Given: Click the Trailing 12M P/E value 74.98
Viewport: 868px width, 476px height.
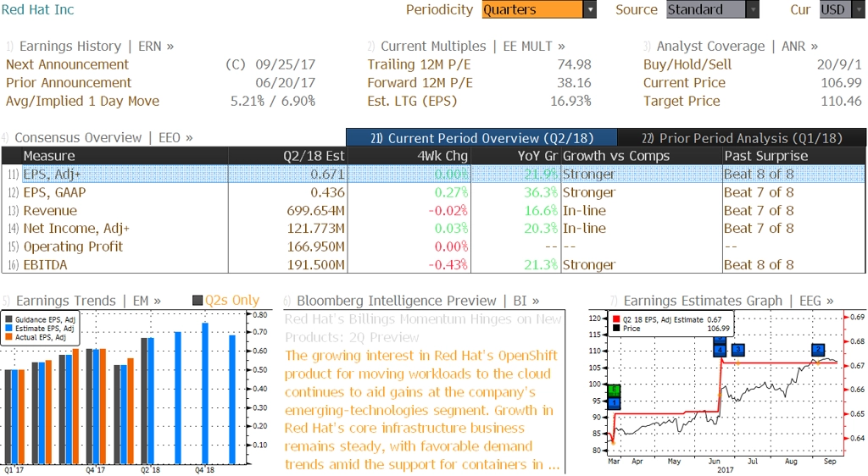Looking at the screenshot, I should coord(574,64).
